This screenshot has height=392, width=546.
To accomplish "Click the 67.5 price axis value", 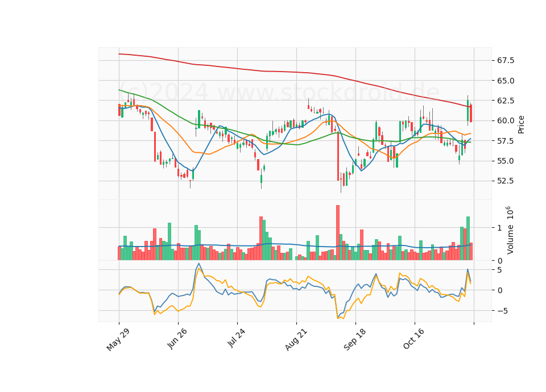I will tap(505, 61).
